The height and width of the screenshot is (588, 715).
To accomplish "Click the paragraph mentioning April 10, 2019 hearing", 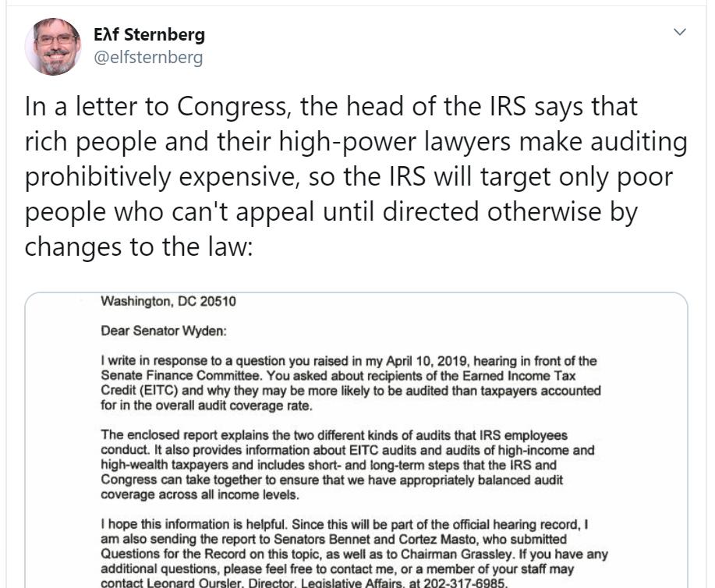I will pos(351,383).
